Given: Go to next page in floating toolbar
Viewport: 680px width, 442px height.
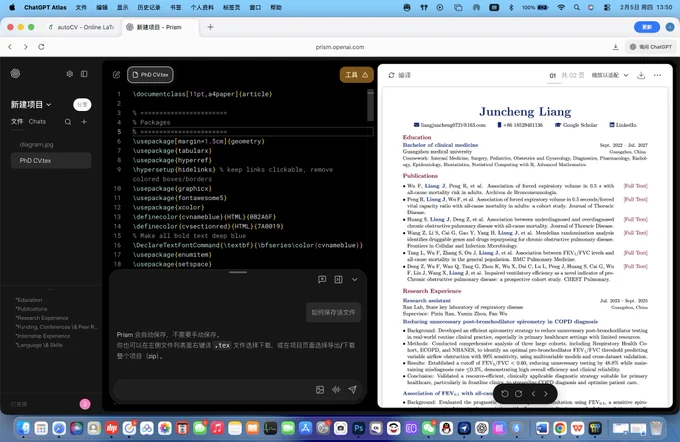Looking at the screenshot, I should (x=546, y=394).
